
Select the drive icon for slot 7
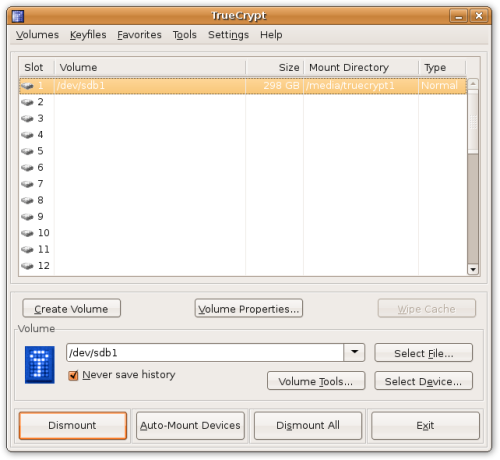27,184
